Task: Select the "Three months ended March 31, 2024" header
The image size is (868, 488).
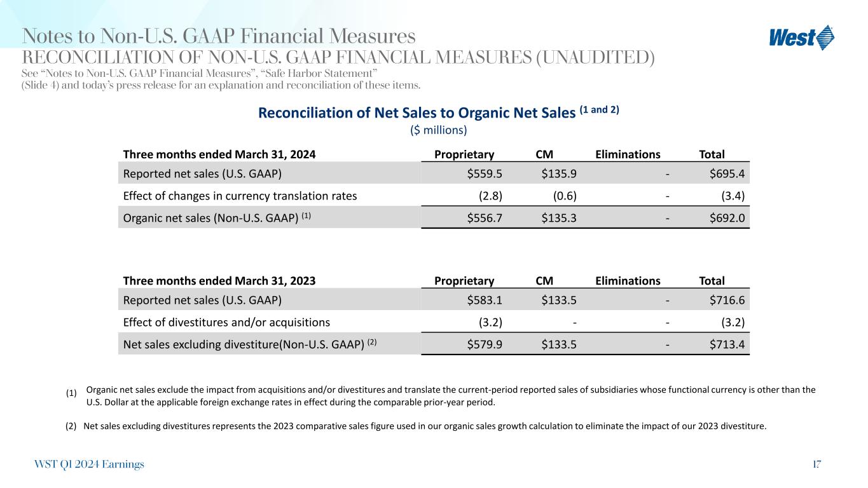Action: 219,154
